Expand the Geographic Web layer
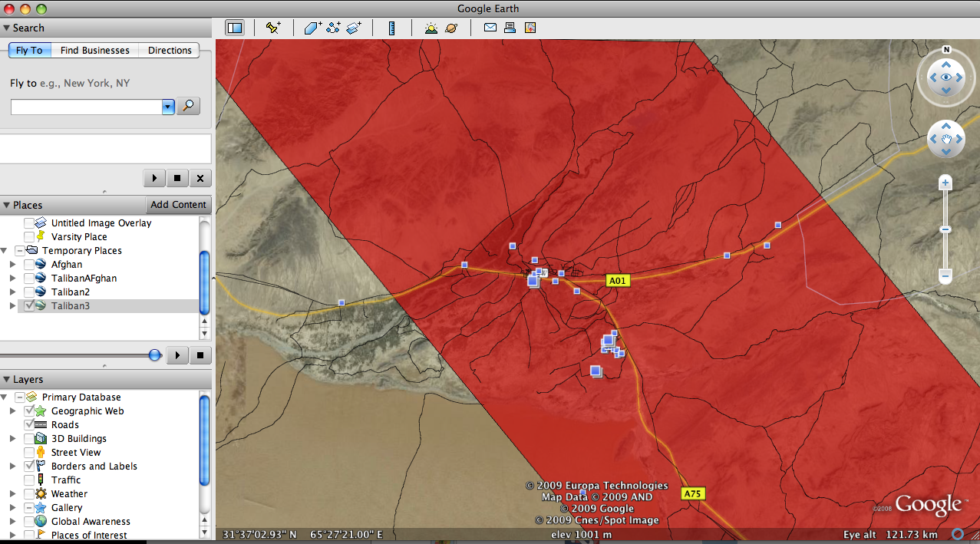The image size is (980, 544). pyautogui.click(x=12, y=411)
